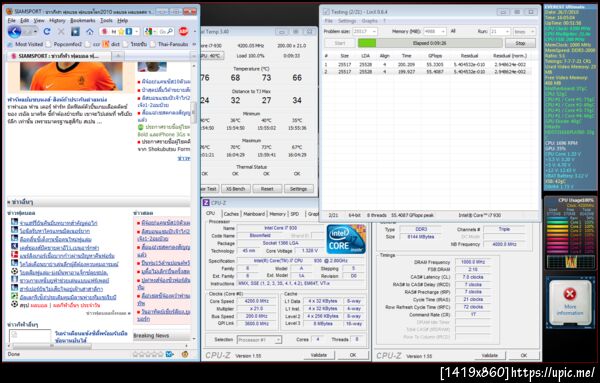Click the Reset button in Real Temp
This screenshot has height=383, width=600.
[267, 189]
